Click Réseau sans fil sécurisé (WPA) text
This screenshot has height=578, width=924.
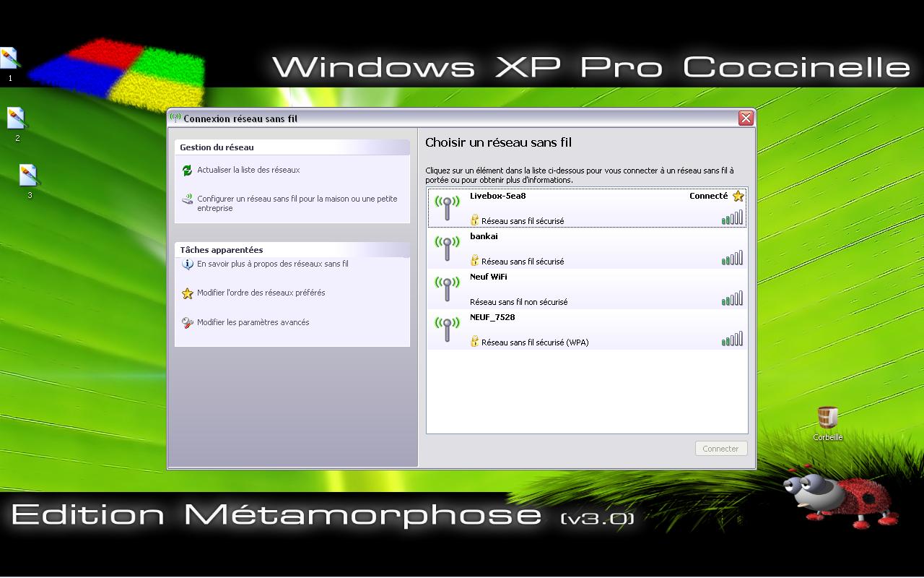click(x=535, y=342)
